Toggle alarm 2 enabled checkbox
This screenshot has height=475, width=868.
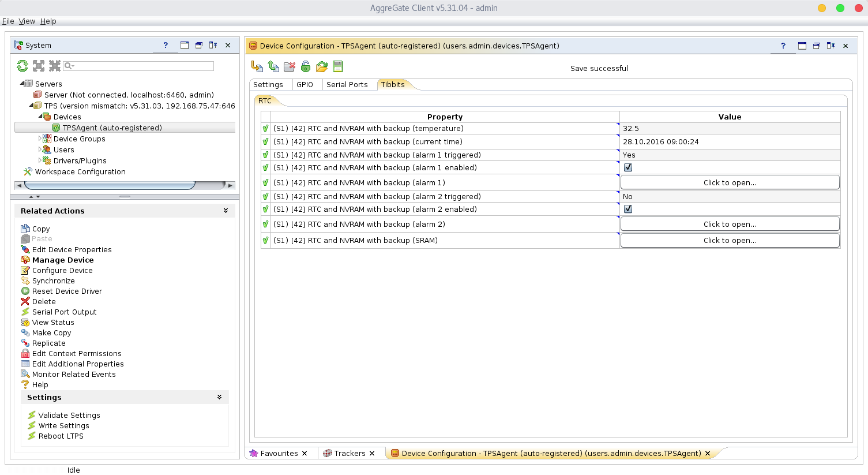[x=628, y=209]
